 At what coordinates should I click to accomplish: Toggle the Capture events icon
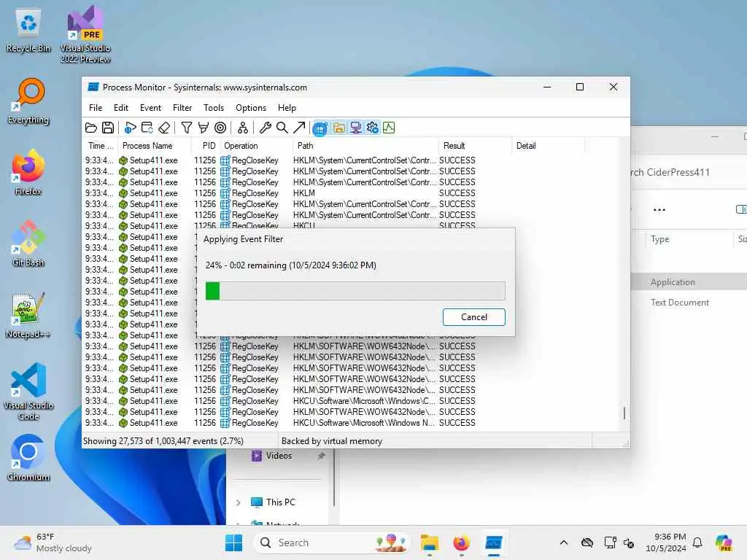pos(130,128)
